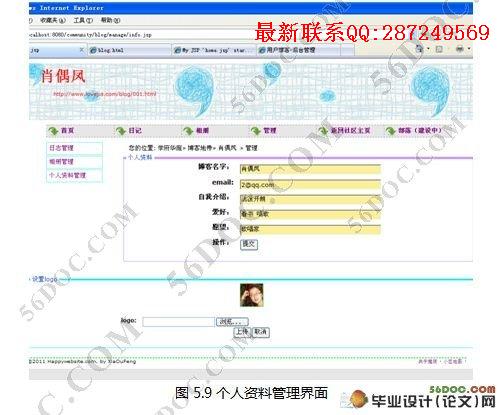
Task: Click the 个人资料 section heading
Action: pyautogui.click(x=140, y=157)
